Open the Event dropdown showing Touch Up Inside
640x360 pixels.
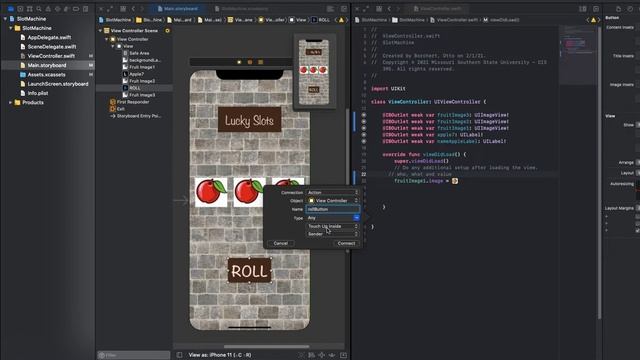tap(333, 226)
